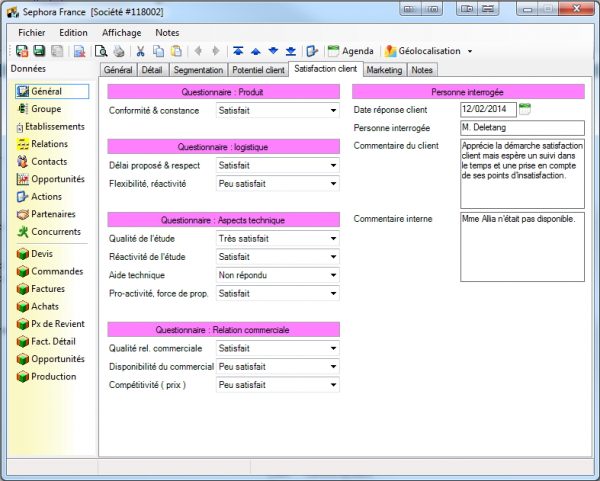Click the grey back arrow icon

point(198,51)
